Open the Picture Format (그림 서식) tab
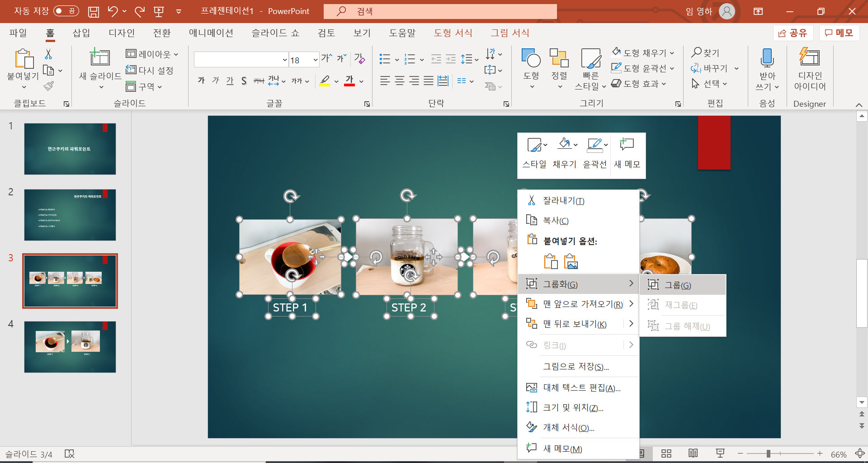Image resolution: width=868 pixels, height=463 pixels. coord(510,33)
